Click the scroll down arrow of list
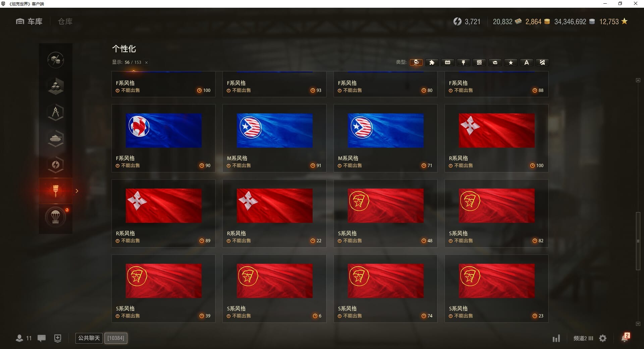644x349 pixels. (x=638, y=324)
